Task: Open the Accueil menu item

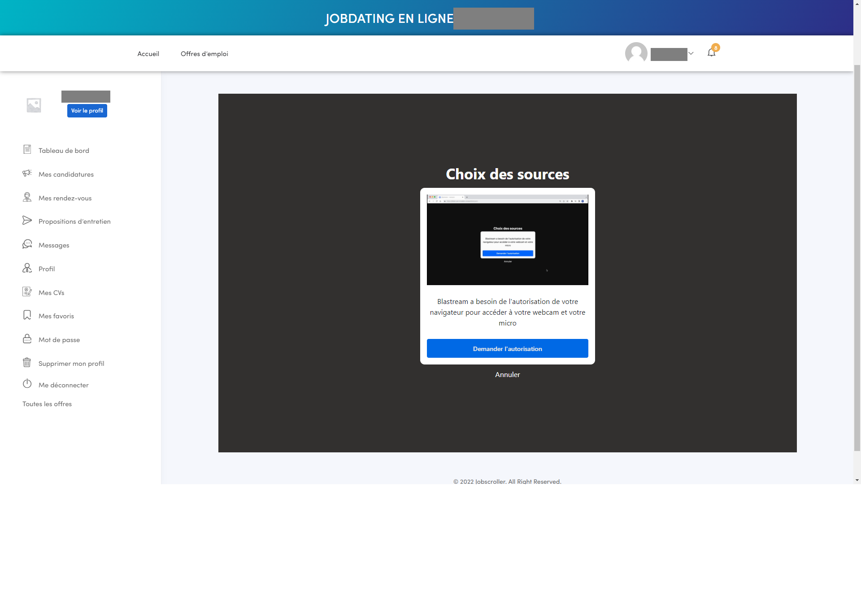Action: [148, 54]
